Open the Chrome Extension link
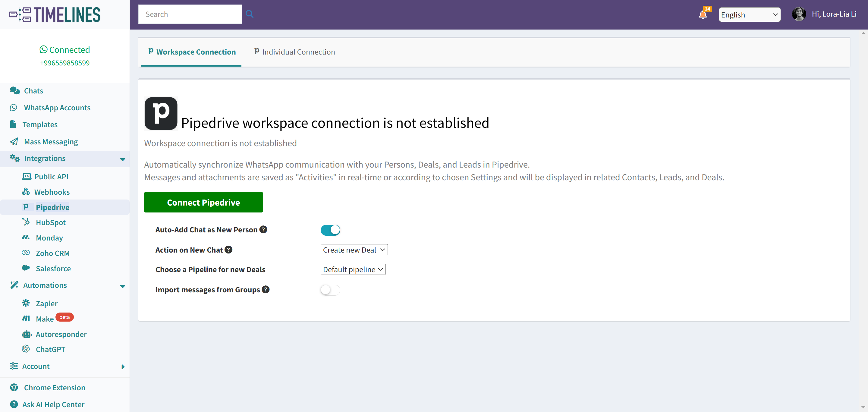 point(55,387)
